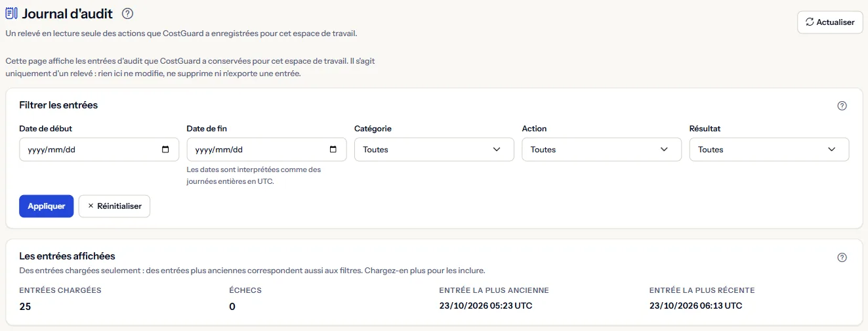Click the Filtrer les entrées heading
868x331 pixels.
(58, 105)
